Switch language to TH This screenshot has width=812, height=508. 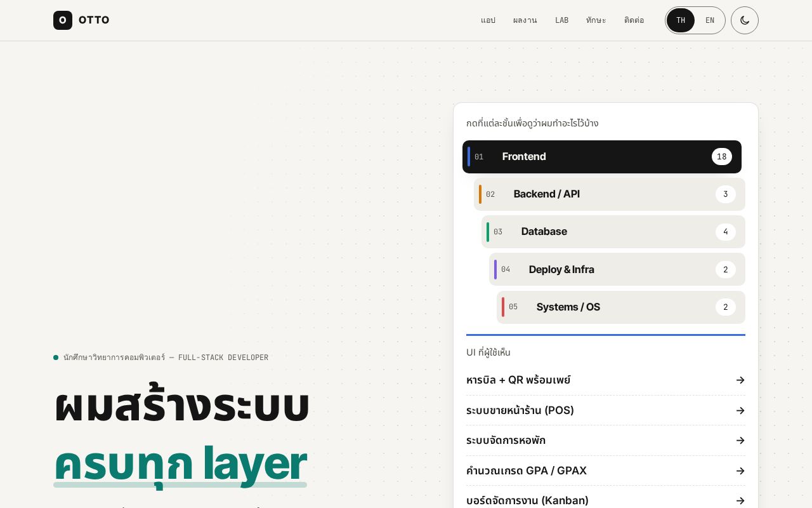coord(681,20)
